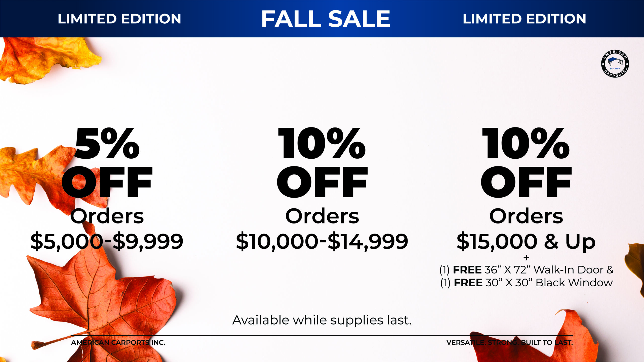Select the right LIMITED EDITION header text
Screen dimensions: 644x362
pos(524,19)
